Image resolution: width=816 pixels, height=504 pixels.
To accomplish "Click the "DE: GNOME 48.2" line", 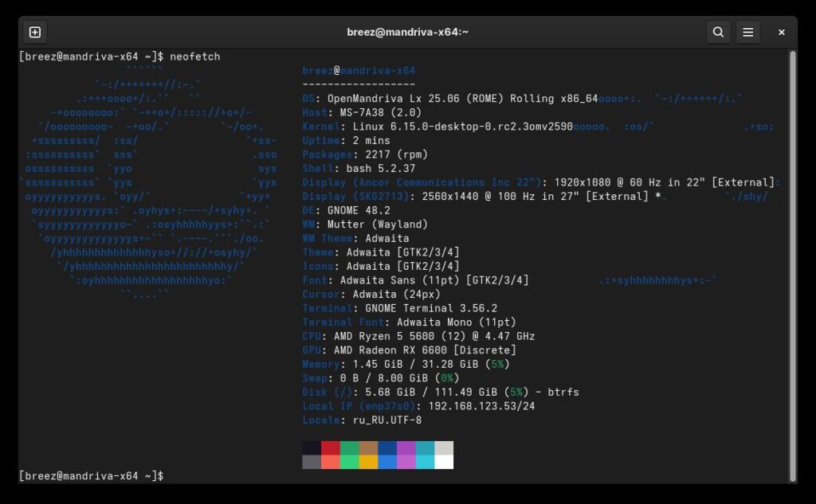I will [x=346, y=211].
